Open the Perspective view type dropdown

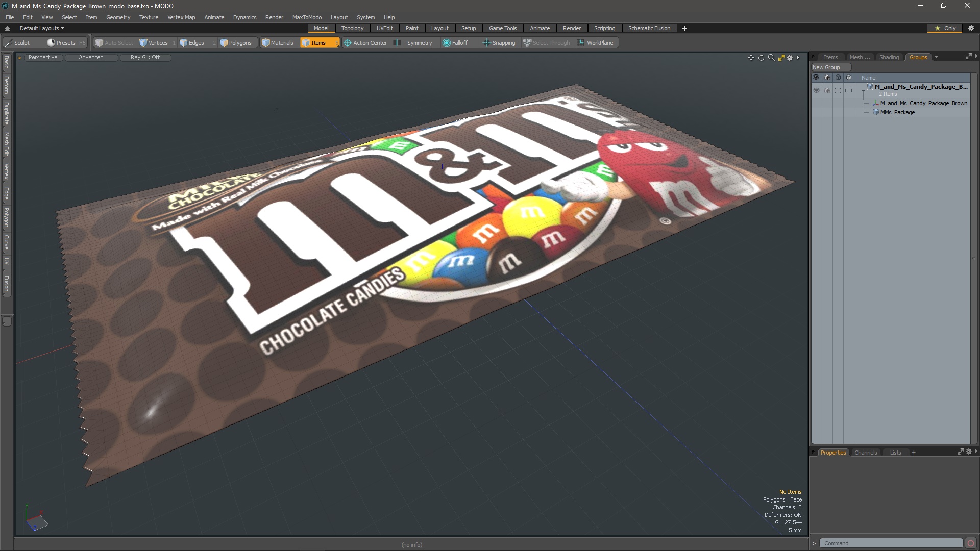point(43,57)
